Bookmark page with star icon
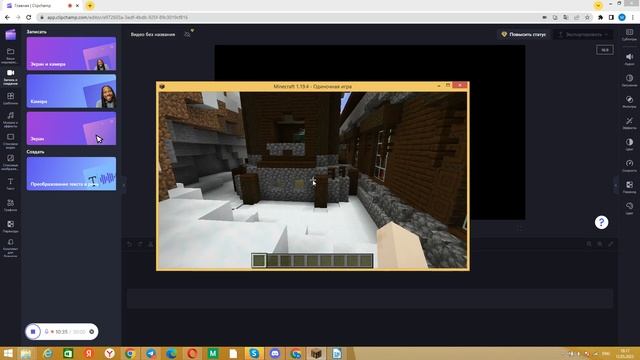Image resolution: width=640 pixels, height=360 pixels. 587,17
